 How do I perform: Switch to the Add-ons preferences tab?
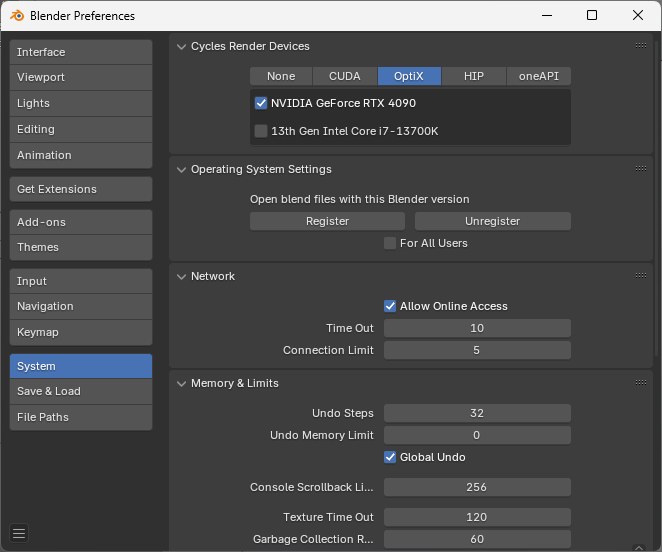(x=81, y=222)
